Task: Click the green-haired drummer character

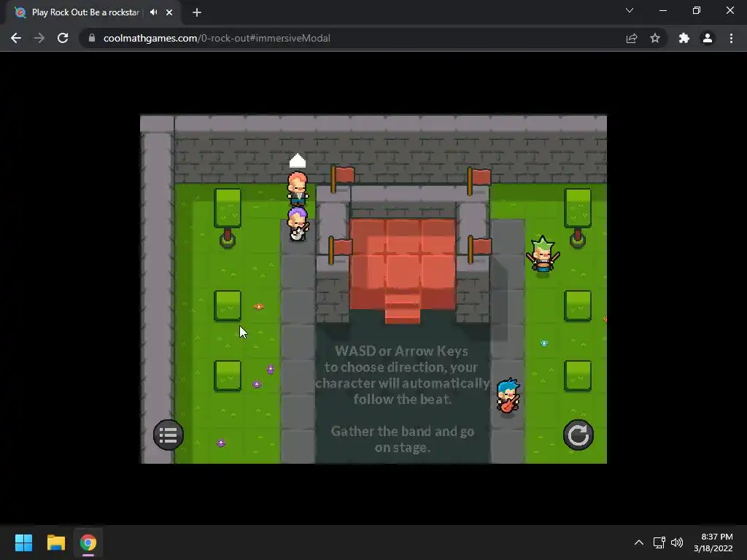Action: (543, 256)
